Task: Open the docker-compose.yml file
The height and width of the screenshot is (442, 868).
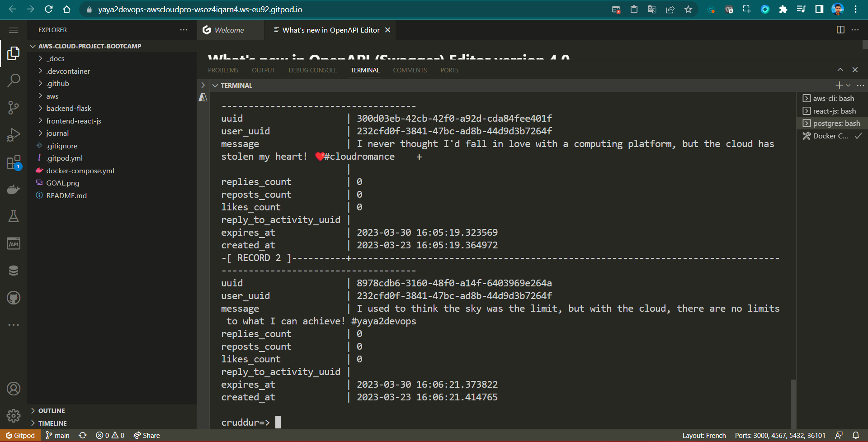Action: pos(80,171)
